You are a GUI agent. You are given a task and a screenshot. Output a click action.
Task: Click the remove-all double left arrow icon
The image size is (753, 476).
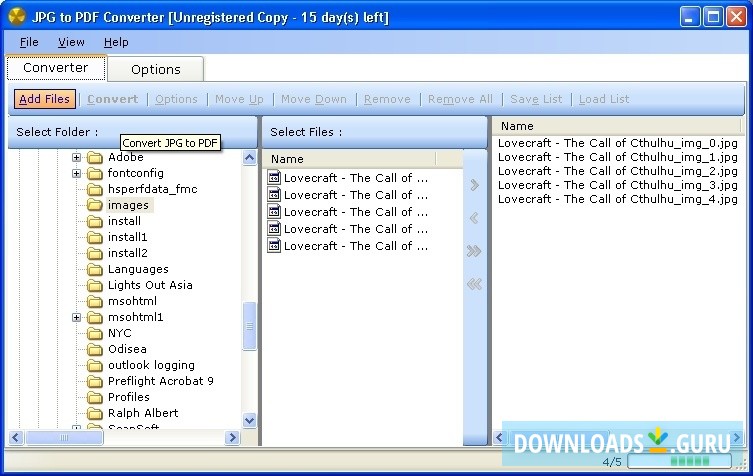point(474,284)
